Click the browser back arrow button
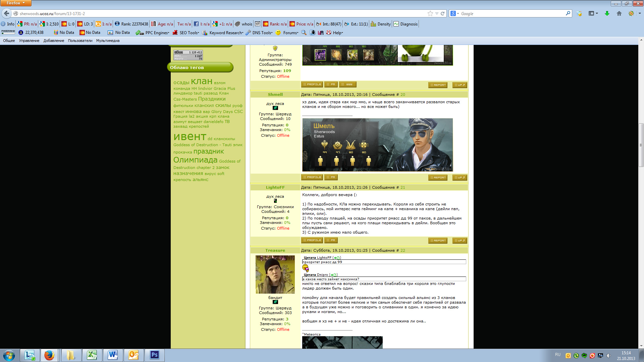This screenshot has height=362, width=644. [x=7, y=13]
